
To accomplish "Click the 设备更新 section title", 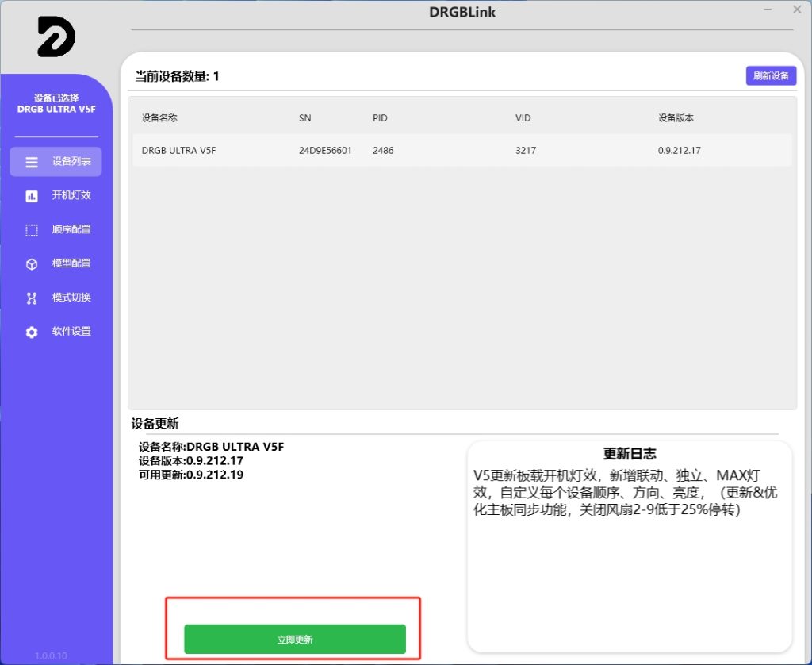I will point(155,424).
